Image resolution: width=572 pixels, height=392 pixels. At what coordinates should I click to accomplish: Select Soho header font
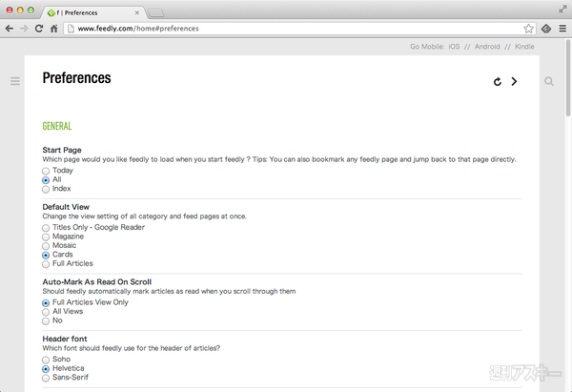tap(46, 360)
